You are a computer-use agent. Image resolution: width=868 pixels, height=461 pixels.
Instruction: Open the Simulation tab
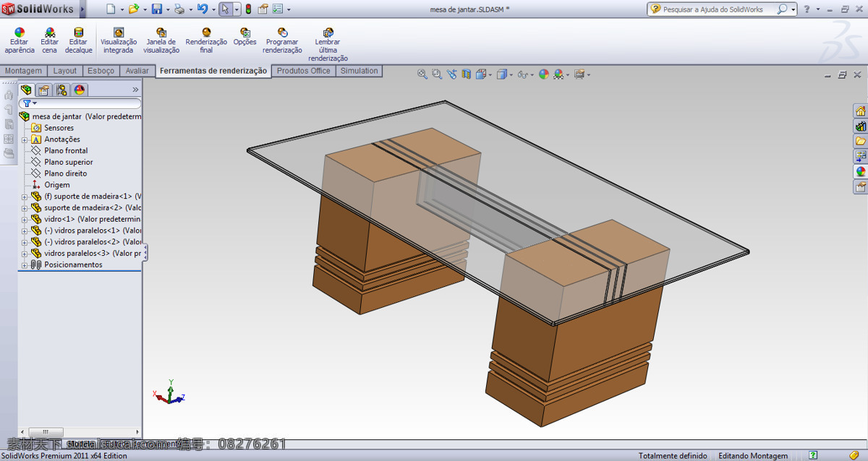click(x=359, y=71)
